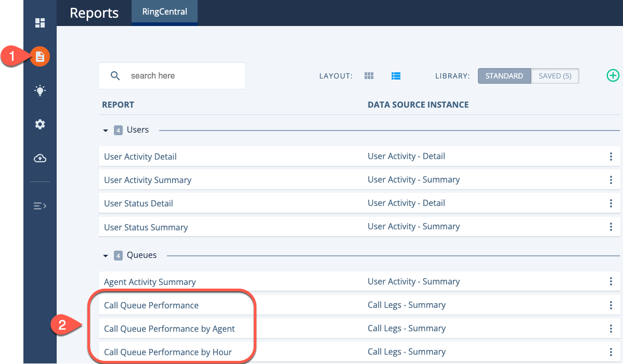This screenshot has height=364, width=623.
Task: Switch layout to grid view
Action: pos(369,75)
